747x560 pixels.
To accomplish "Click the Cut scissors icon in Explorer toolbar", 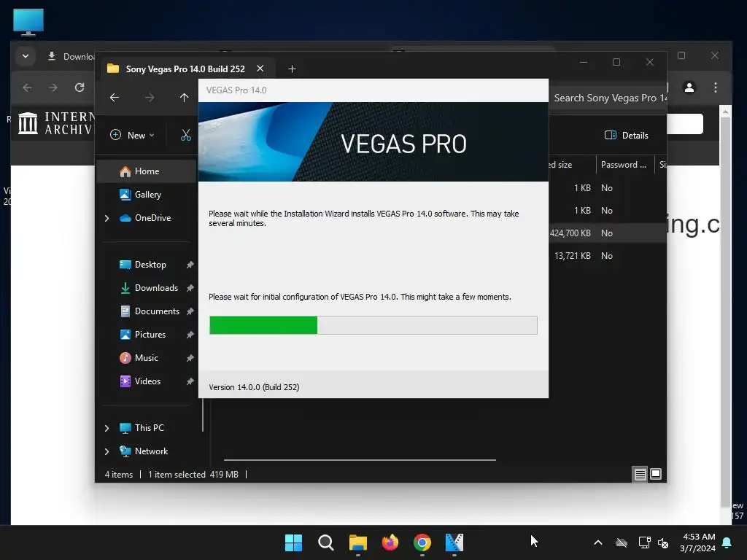I will tap(186, 135).
